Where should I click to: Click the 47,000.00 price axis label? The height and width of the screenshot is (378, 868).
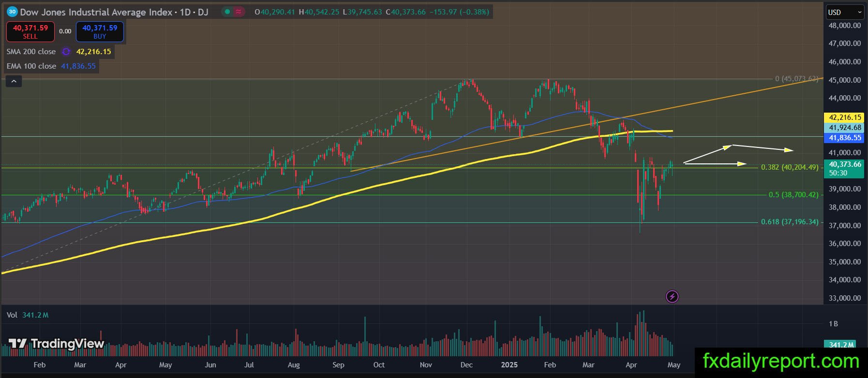pyautogui.click(x=845, y=44)
